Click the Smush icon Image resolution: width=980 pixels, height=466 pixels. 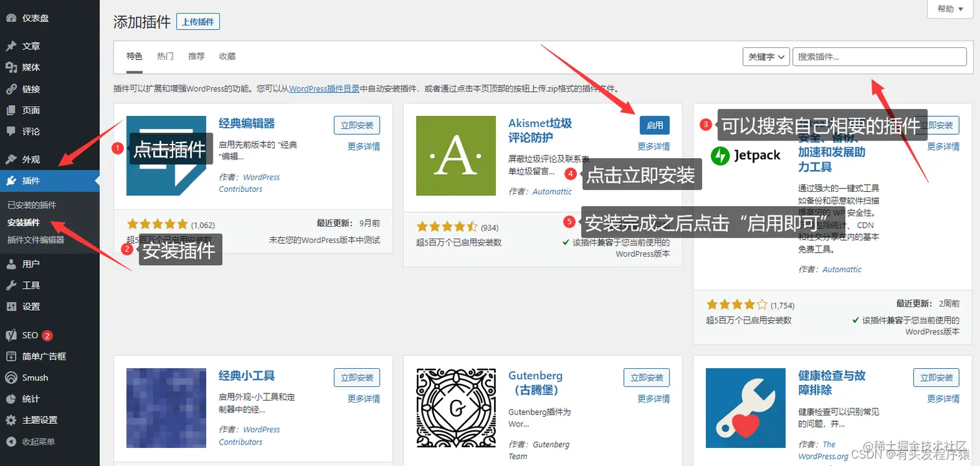[x=11, y=377]
